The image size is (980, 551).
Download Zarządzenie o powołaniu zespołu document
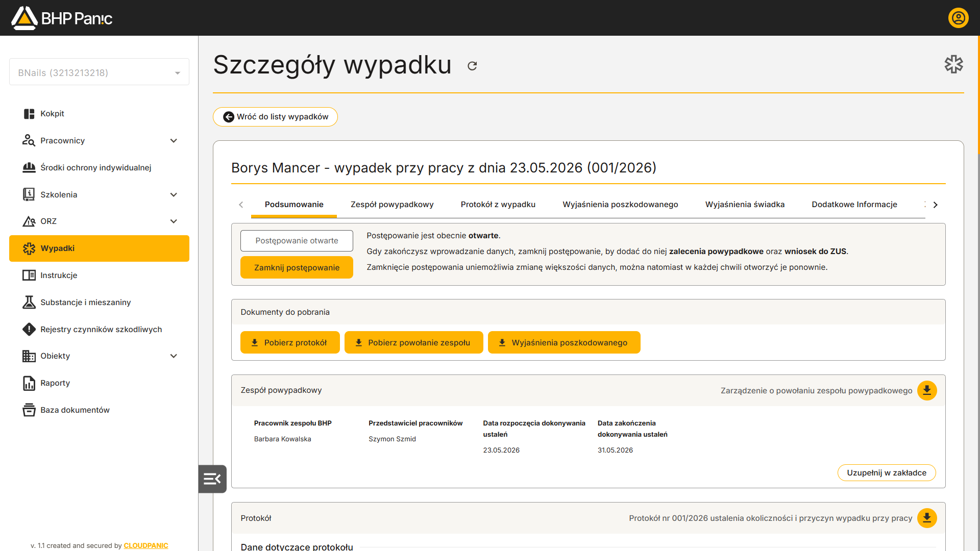tap(927, 390)
